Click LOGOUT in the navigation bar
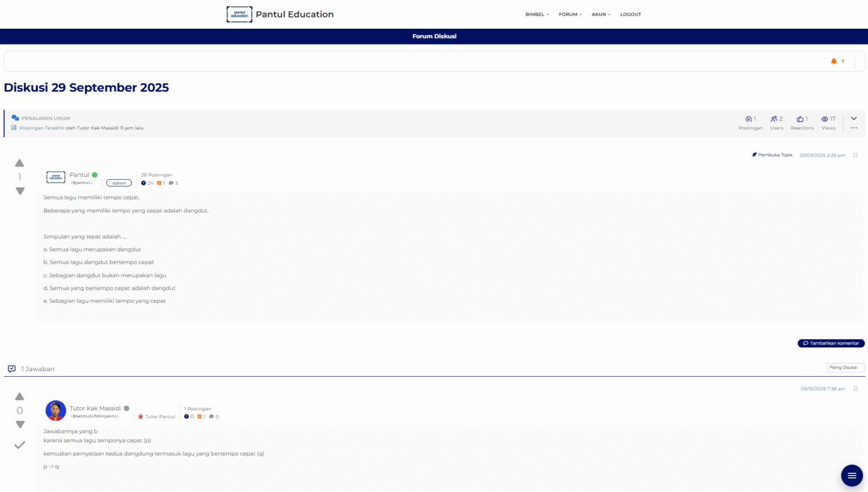The height and width of the screenshot is (492, 868). click(631, 15)
